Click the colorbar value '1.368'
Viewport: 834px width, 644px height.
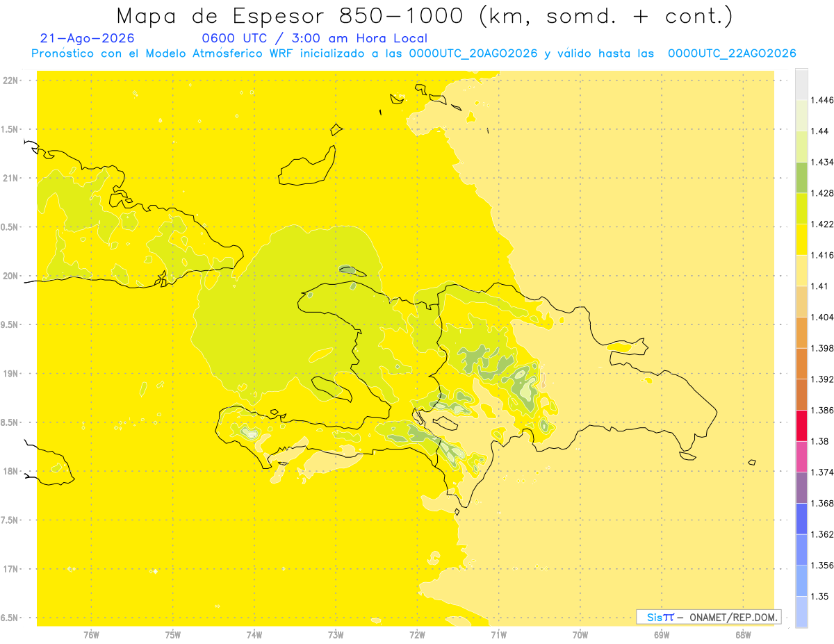[x=821, y=503]
